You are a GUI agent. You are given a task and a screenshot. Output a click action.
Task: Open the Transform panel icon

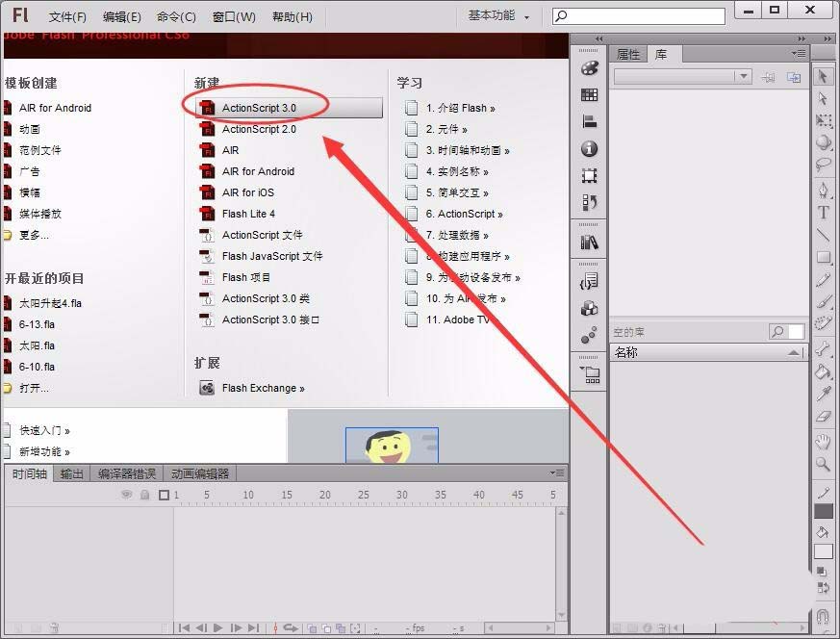(x=589, y=176)
